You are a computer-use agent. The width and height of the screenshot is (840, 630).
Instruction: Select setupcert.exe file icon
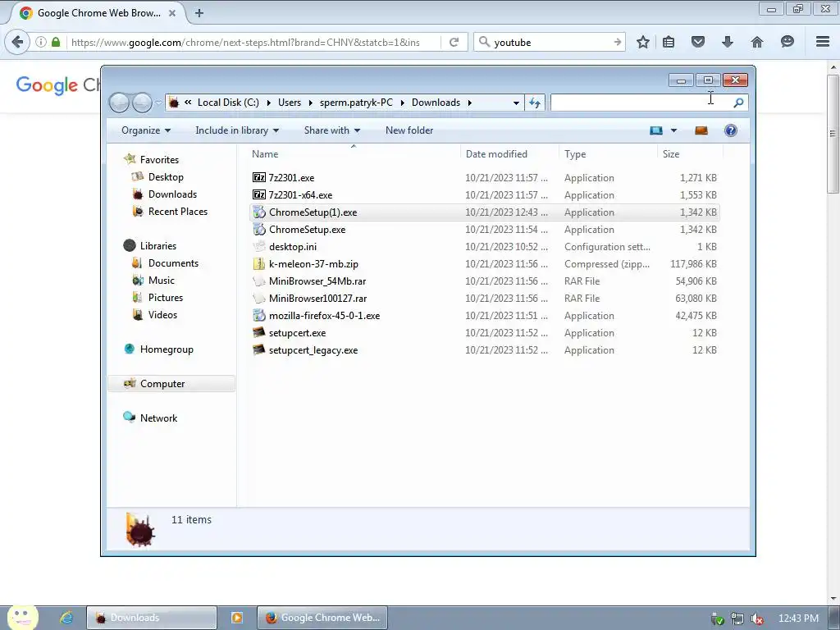(259, 333)
